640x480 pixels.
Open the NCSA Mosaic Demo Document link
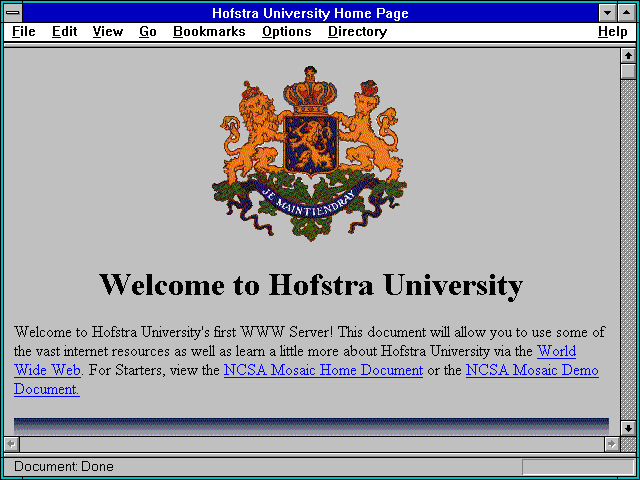[532, 370]
